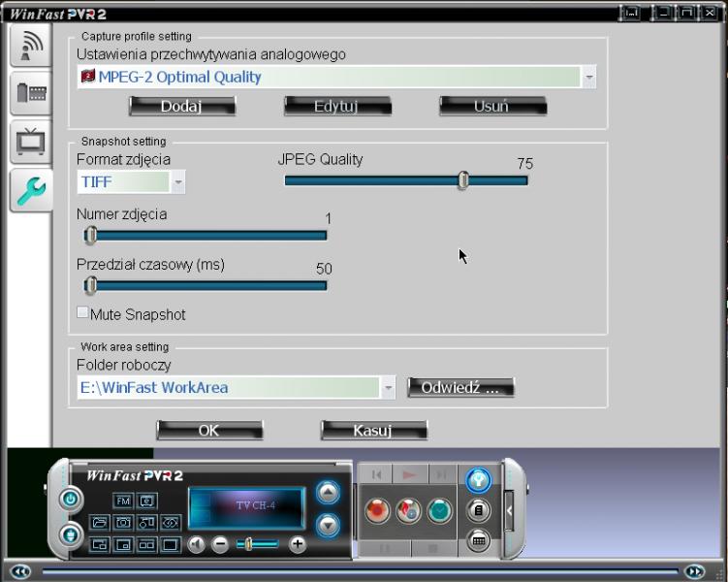This screenshot has width=728, height=582.
Task: Click the plug icon below the power button
Action: 71,534
